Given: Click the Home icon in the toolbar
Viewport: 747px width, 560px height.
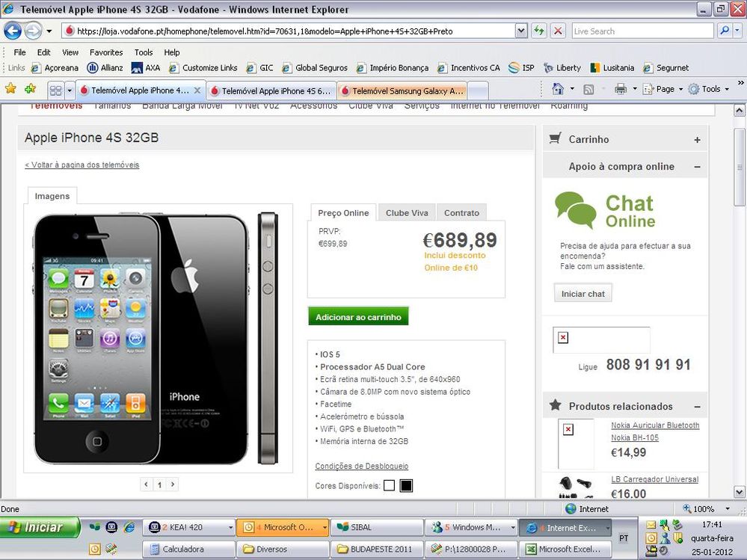Looking at the screenshot, I should coord(557,88).
